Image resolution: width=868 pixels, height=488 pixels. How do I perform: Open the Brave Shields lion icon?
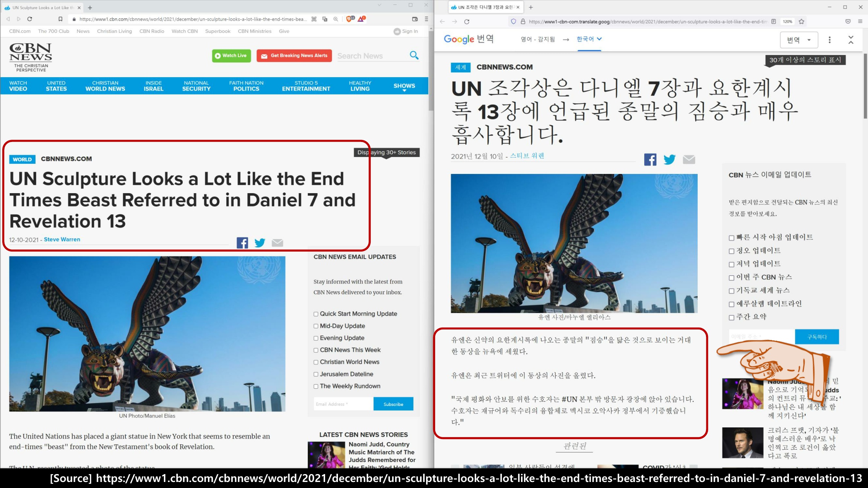click(350, 19)
